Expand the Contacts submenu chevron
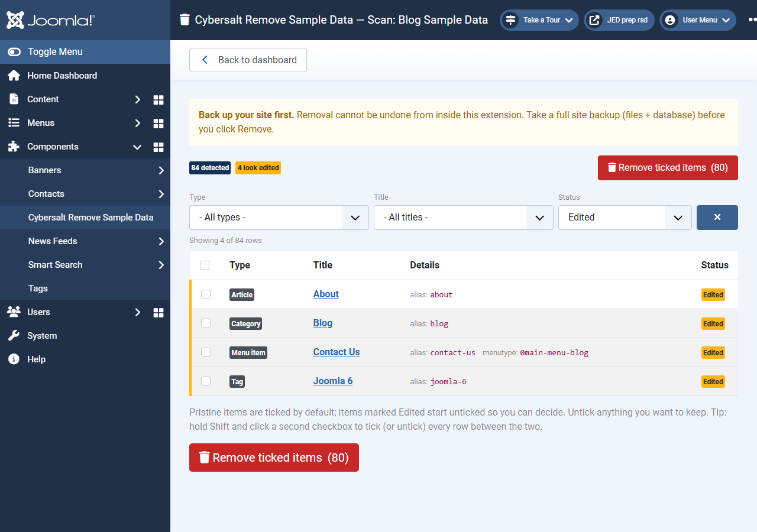757x532 pixels. 161,194
